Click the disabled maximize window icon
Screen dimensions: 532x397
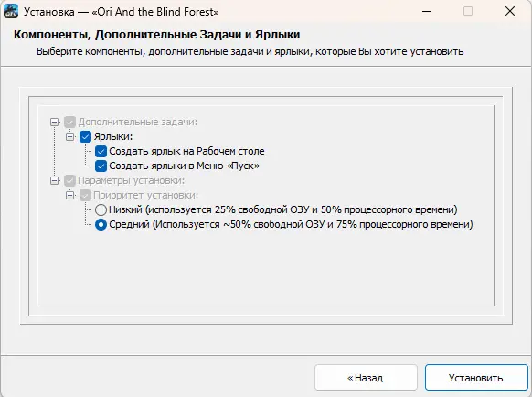[x=468, y=11]
